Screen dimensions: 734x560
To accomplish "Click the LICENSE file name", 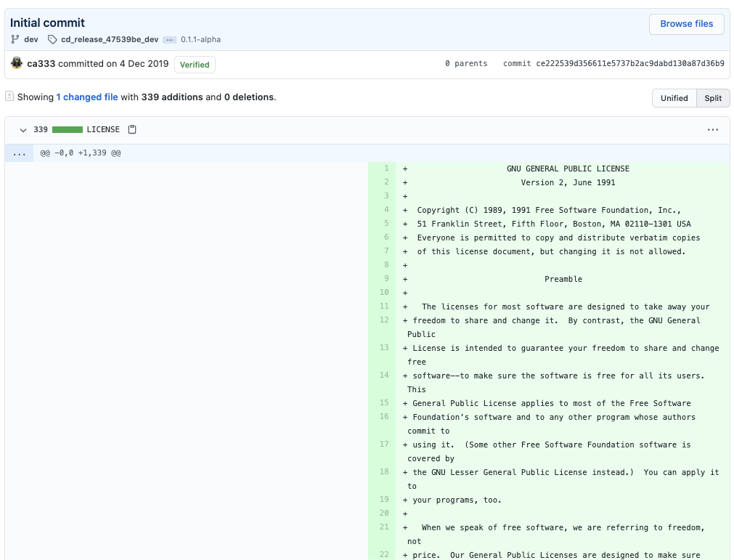I will coord(103,129).
